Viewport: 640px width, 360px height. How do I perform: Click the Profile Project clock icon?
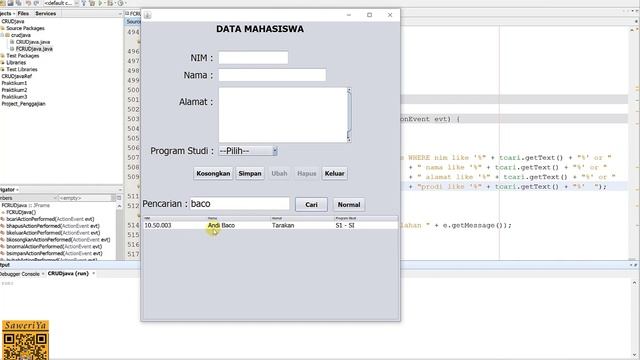[x=120, y=2]
